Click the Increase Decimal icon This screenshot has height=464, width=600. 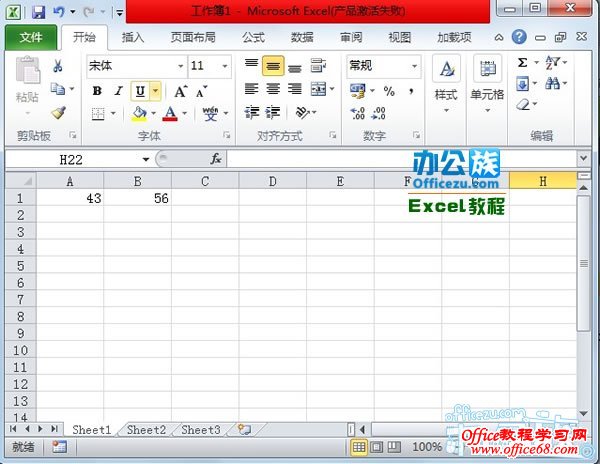[357, 113]
